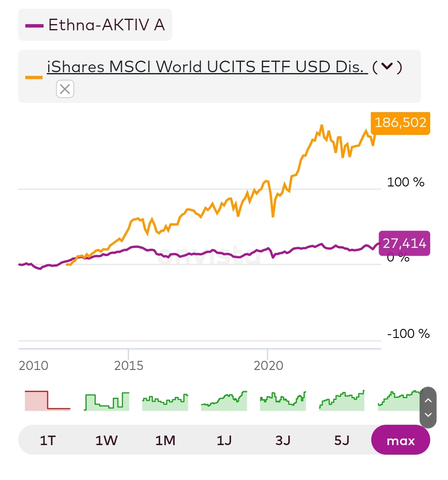This screenshot has height=480, width=448.
Task: Select the 1T time range
Action: pos(48,440)
